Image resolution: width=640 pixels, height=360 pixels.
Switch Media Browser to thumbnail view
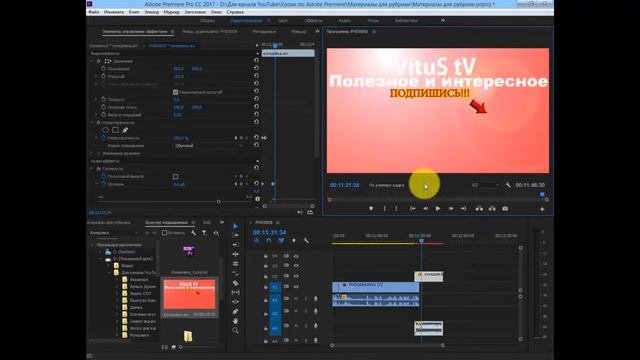pos(173,347)
